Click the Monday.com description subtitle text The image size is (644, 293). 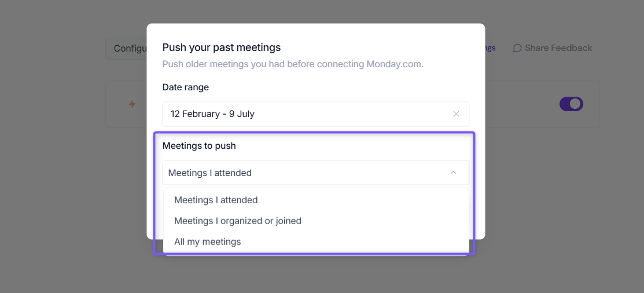[293, 64]
